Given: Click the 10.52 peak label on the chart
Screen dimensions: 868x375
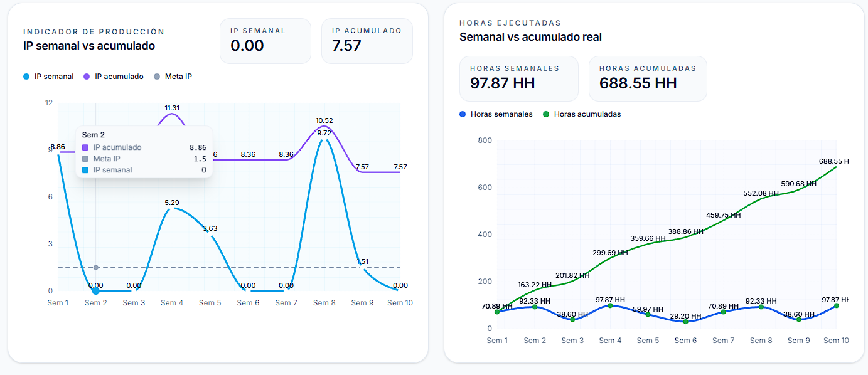Looking at the screenshot, I should [324, 119].
